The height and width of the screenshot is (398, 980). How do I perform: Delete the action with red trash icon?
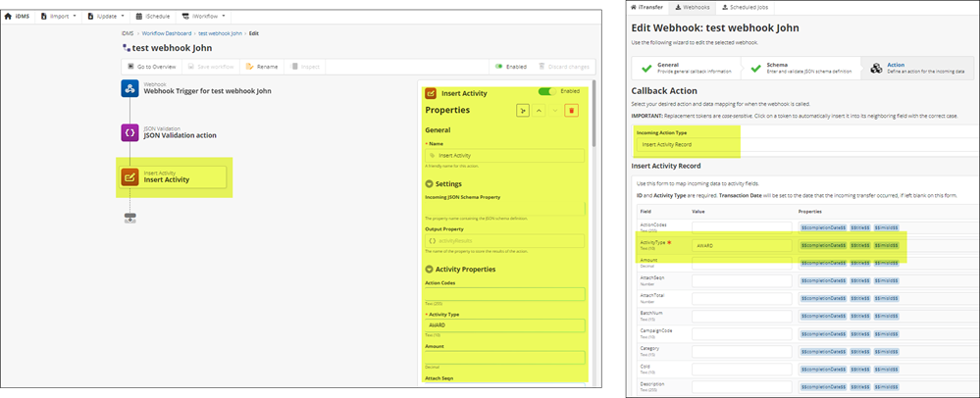[571, 111]
